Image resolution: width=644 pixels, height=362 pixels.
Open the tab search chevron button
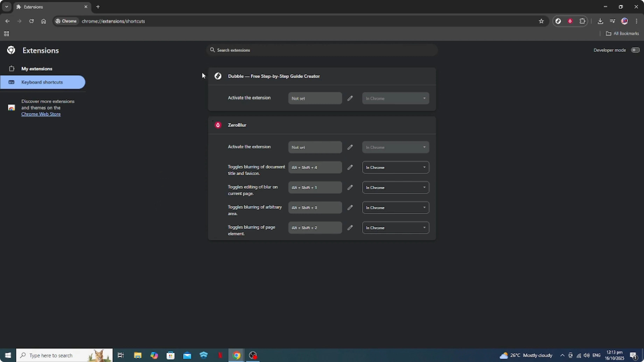pyautogui.click(x=7, y=7)
